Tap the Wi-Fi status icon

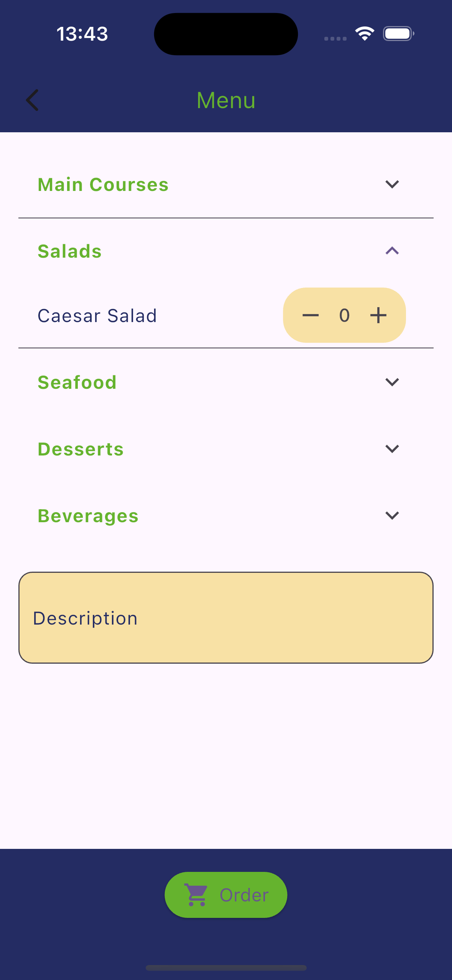(x=365, y=34)
